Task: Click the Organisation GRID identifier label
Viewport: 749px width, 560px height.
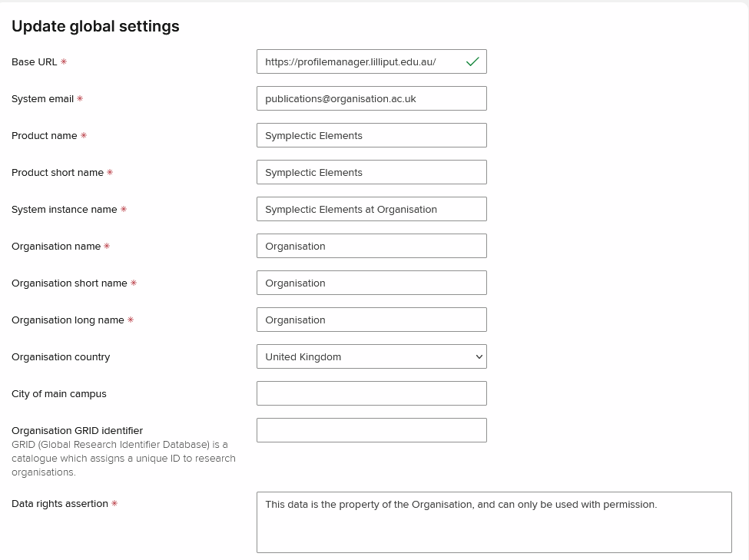Action: pyautogui.click(x=77, y=430)
